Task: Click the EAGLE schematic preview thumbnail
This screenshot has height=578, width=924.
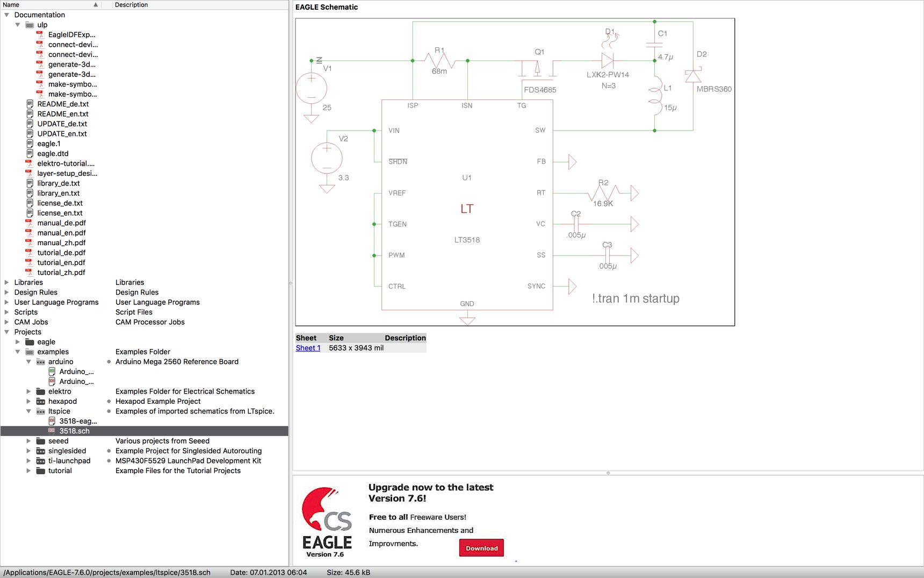Action: (x=515, y=172)
